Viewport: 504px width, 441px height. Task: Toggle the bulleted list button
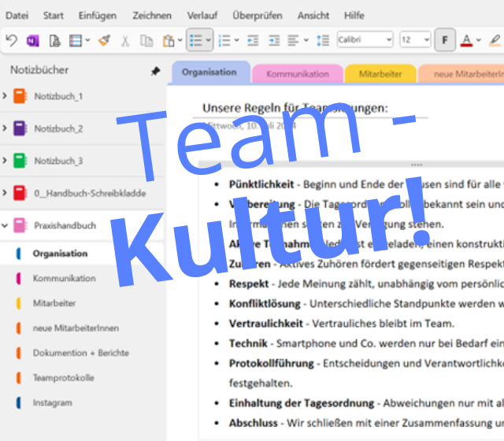pyautogui.click(x=196, y=40)
